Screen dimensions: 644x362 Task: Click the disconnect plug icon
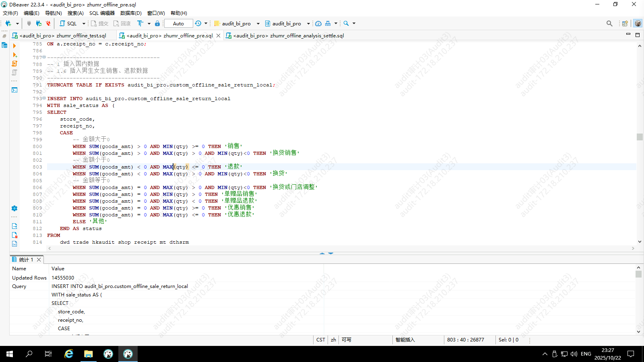click(48, 23)
